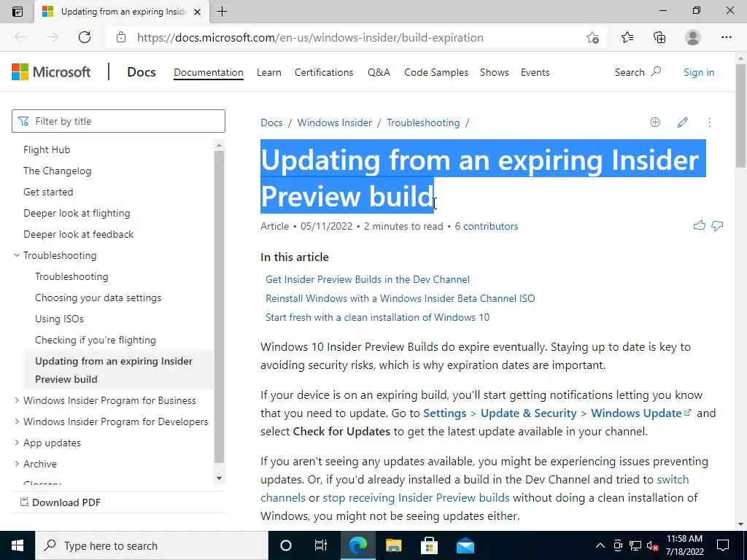Click the Search magnifier in Docs header
Screen dimensions: 747x560
coord(656,72)
